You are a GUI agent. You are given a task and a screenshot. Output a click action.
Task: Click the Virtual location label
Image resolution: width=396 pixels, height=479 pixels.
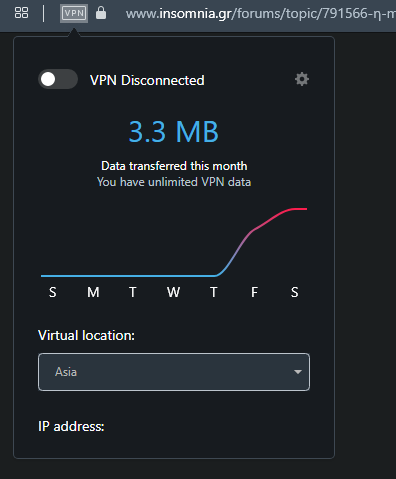(86, 335)
